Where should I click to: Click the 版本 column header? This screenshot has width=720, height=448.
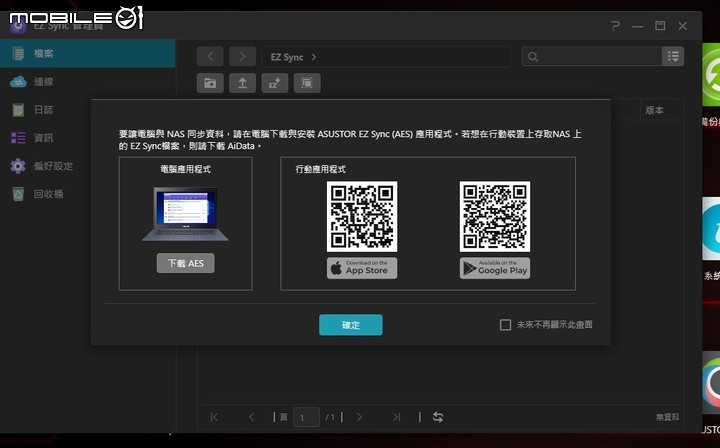(x=654, y=110)
